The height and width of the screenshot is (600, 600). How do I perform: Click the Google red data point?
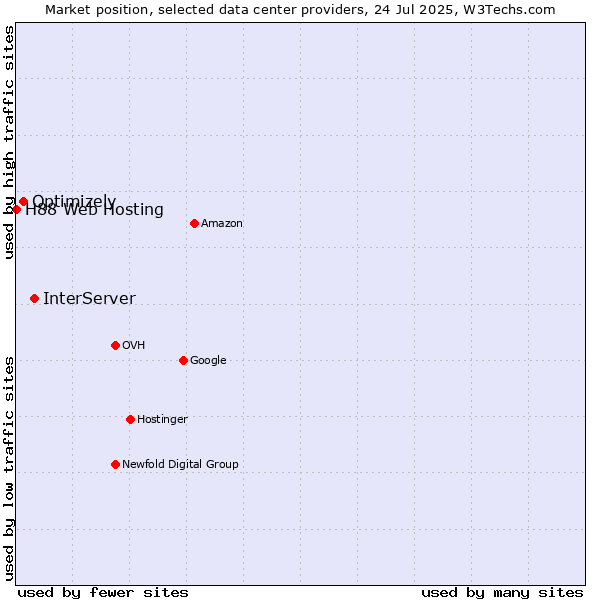(183, 360)
